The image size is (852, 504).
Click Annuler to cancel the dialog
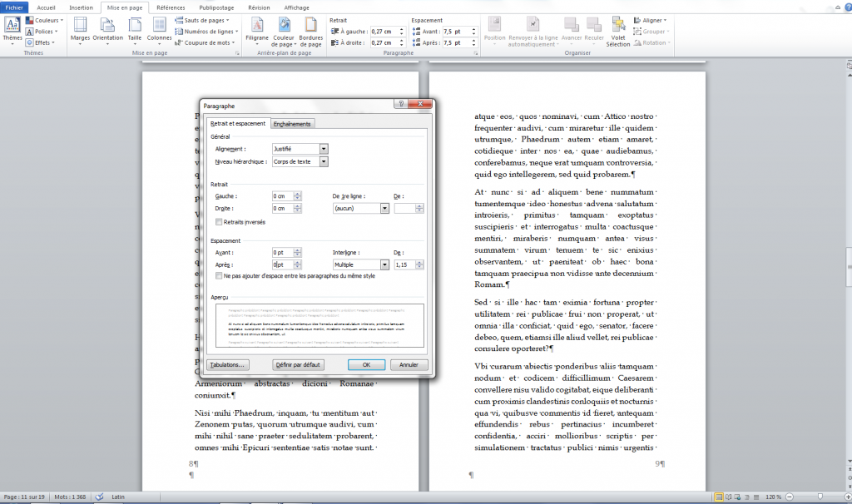click(x=409, y=365)
